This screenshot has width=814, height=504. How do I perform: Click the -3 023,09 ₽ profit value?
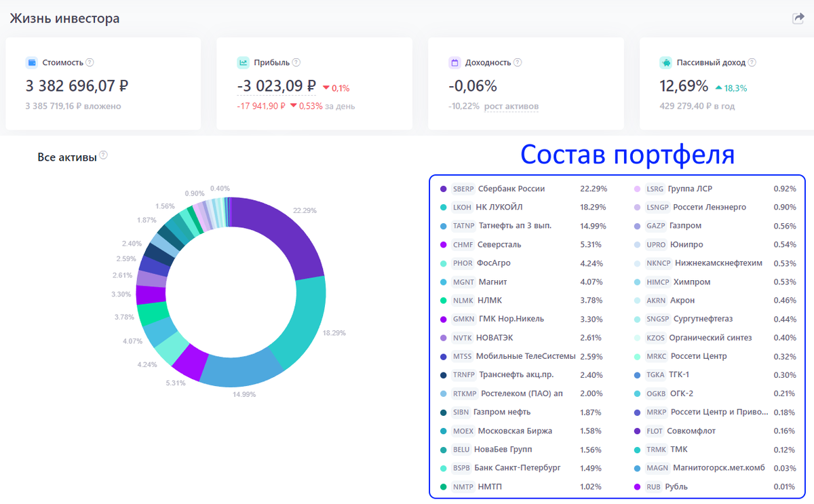277,86
